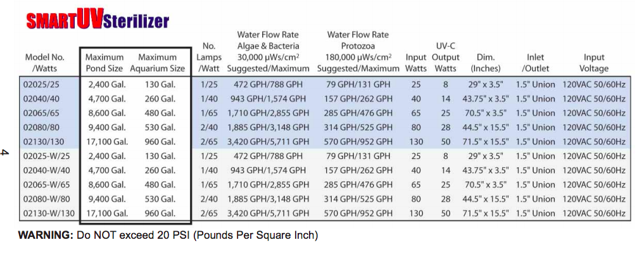Click the SMART UV Sterilizer logo
The image size is (644, 254).
(x=97, y=22)
